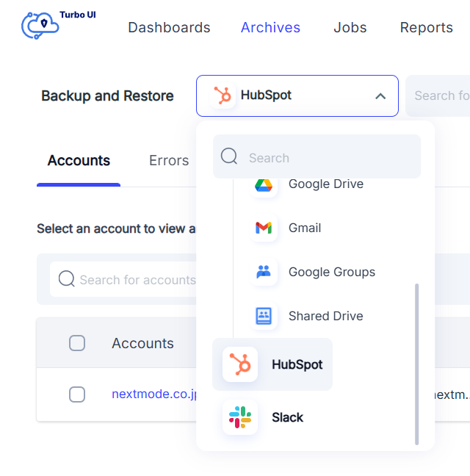Click the chevron arrow in service selector
This screenshot has height=476, width=470.
[x=380, y=96]
